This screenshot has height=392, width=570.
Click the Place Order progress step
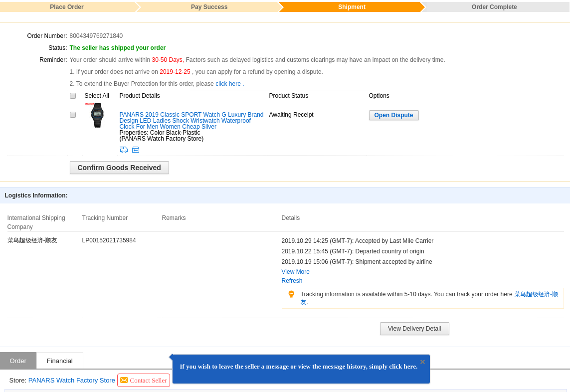[67, 7]
